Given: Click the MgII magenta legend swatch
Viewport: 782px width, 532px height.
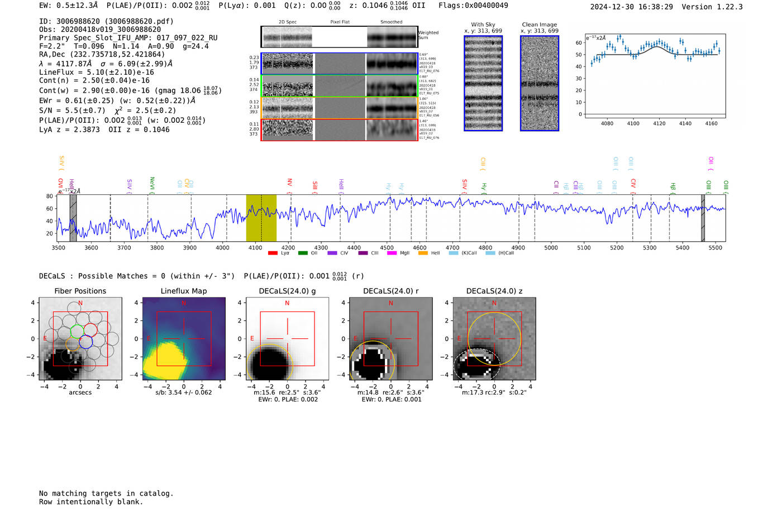Looking at the screenshot, I should coord(392,253).
